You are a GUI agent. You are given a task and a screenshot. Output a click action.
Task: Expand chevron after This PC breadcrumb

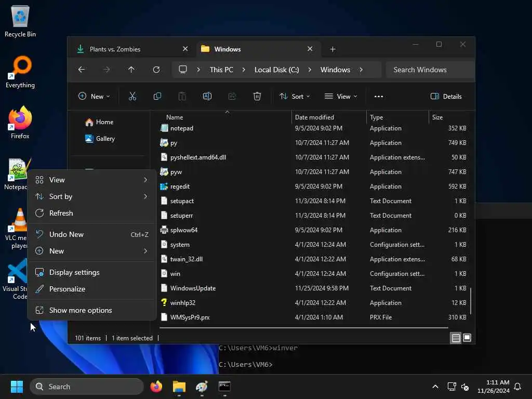pos(244,70)
